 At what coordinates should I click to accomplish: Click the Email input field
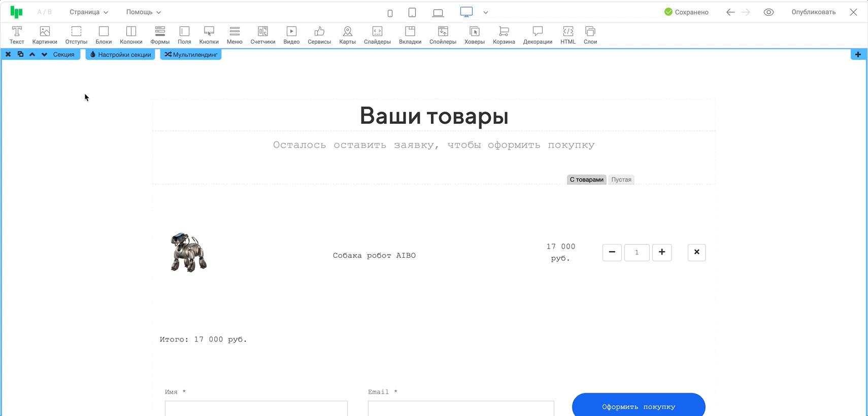tap(461, 408)
